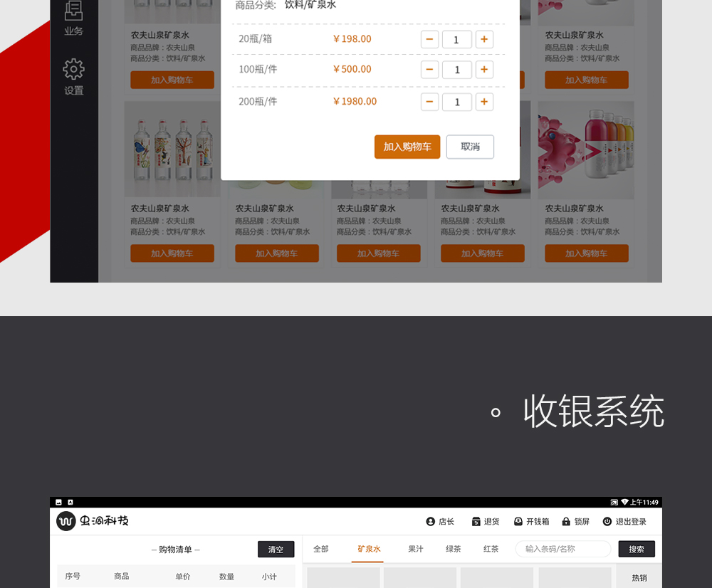Click the picture notification icon in status bar
712x588 pixels.
tap(58, 502)
